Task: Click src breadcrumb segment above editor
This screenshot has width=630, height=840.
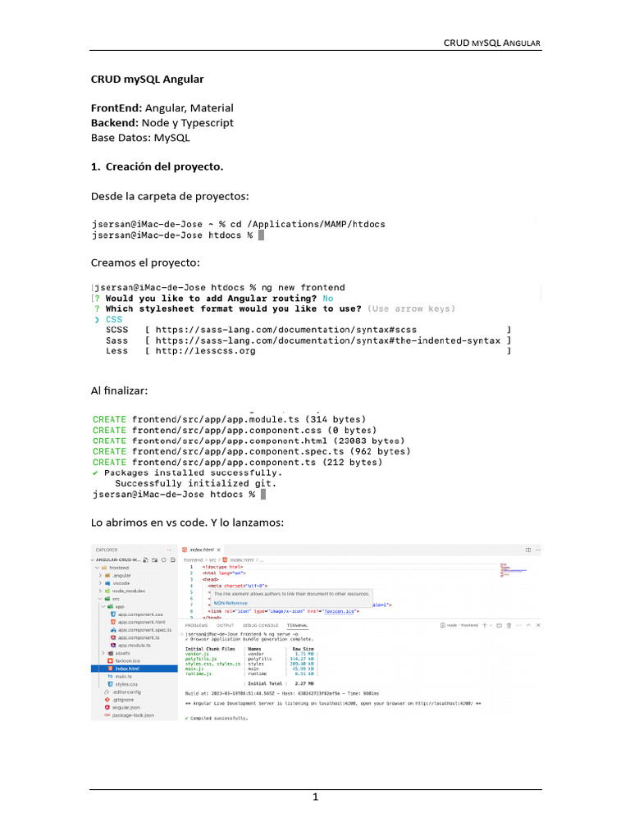Action: pyautogui.click(x=212, y=559)
